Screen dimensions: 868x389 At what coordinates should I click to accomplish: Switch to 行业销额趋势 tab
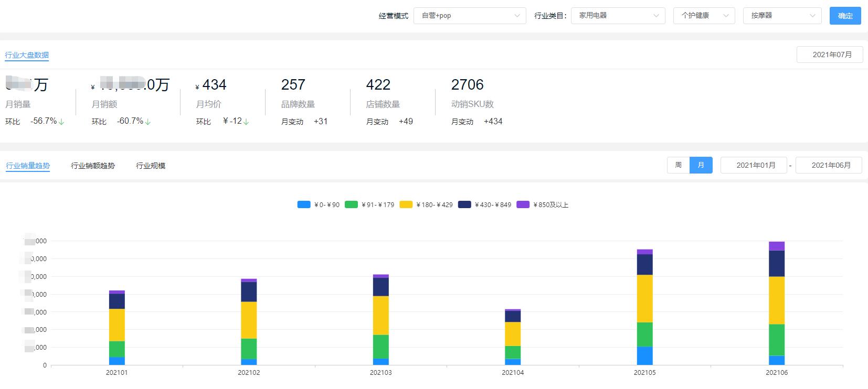pyautogui.click(x=93, y=166)
